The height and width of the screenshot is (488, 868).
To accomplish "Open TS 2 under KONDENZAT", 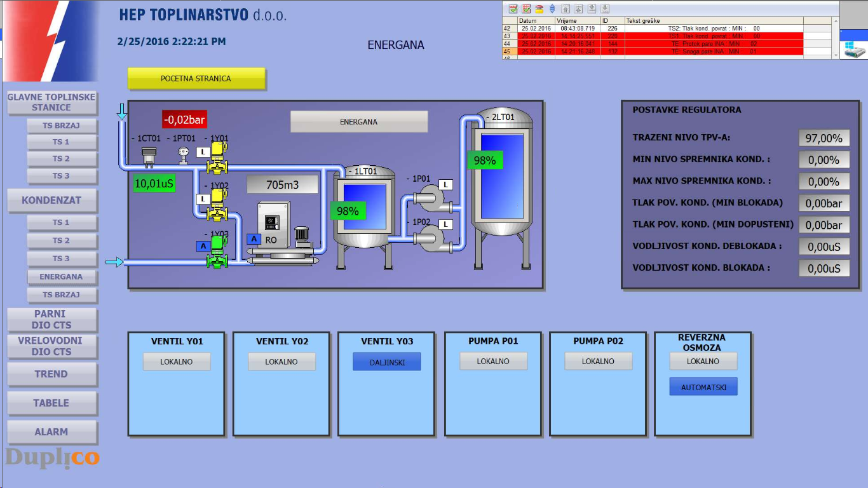I will click(62, 241).
